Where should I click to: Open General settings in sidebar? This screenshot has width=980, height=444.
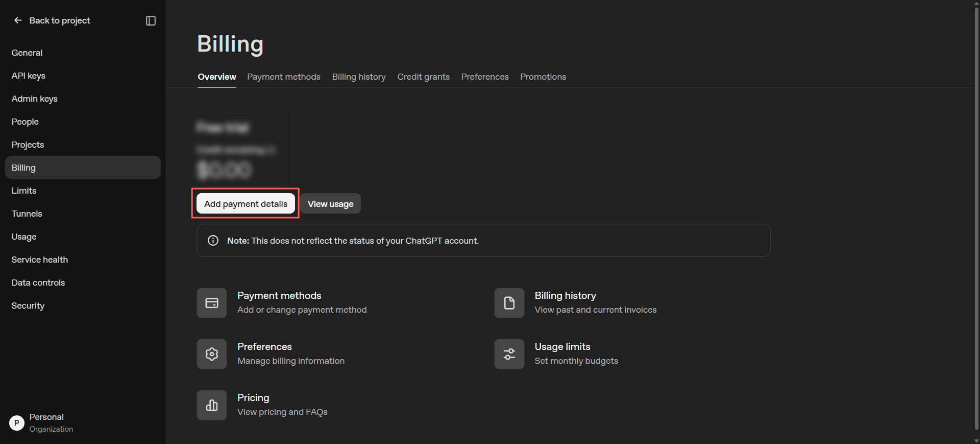[83, 53]
